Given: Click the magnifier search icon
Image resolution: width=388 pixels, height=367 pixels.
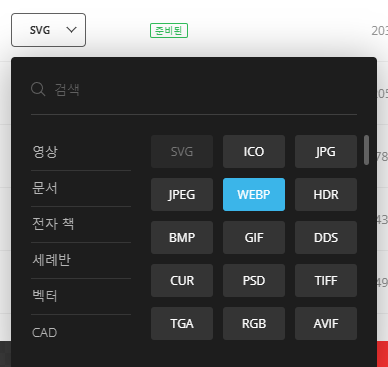Looking at the screenshot, I should pyautogui.click(x=38, y=90).
